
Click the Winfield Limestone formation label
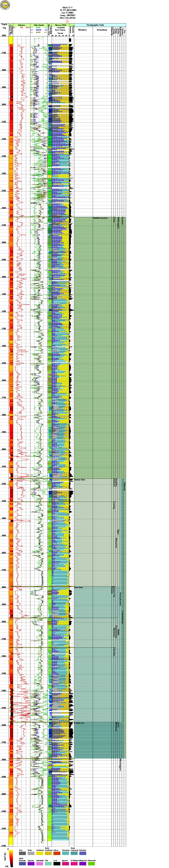tap(100, 218)
